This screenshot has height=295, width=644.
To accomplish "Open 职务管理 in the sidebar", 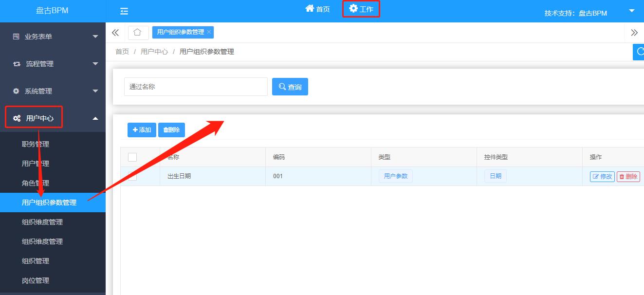I will click(x=53, y=144).
